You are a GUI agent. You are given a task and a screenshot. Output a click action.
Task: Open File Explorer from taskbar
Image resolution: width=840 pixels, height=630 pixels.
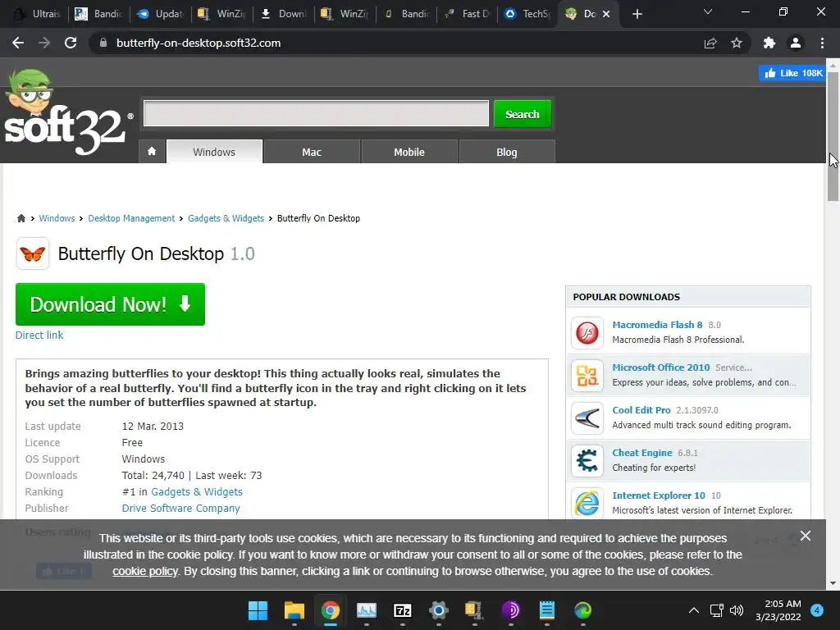(294, 610)
